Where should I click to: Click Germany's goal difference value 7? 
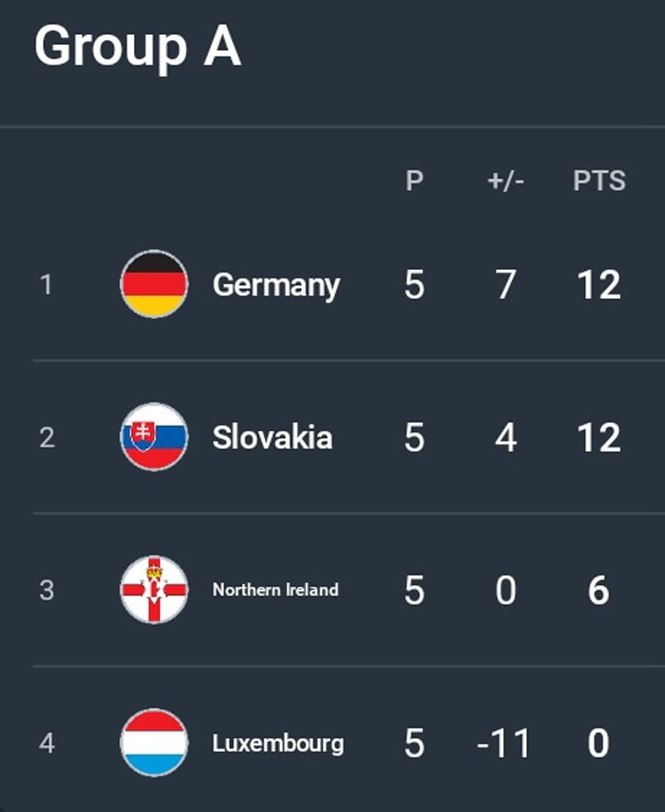[505, 285]
